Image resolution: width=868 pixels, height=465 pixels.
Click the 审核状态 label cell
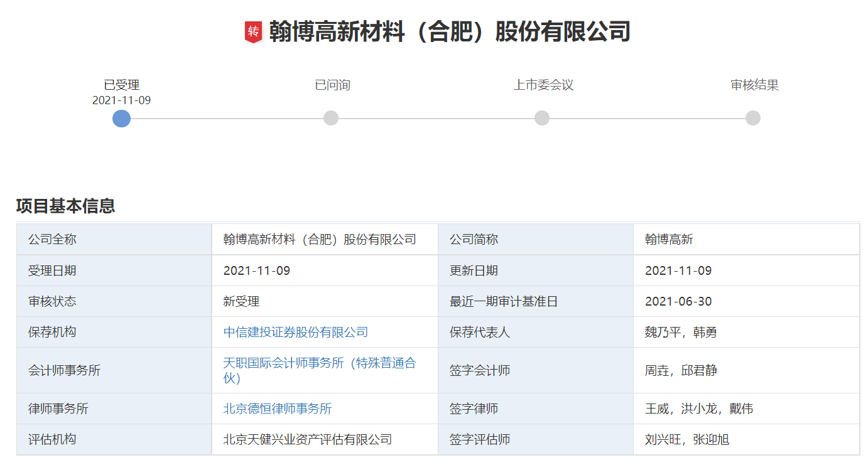tap(114, 301)
